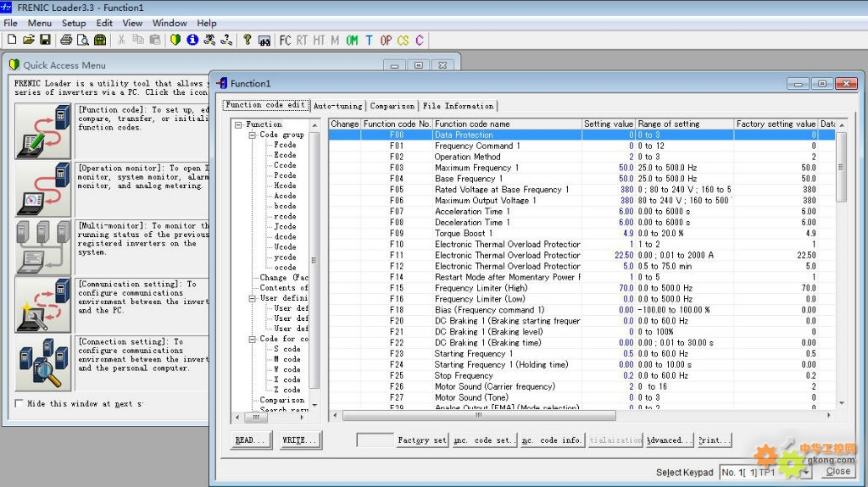This screenshot has height=487, width=868.
Task: Collapse the Code group tree node
Action: (x=252, y=135)
